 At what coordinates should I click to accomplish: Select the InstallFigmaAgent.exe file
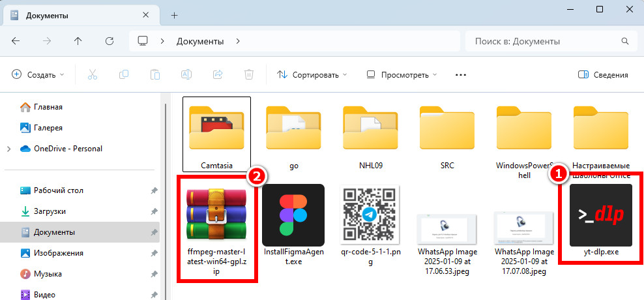(293, 224)
